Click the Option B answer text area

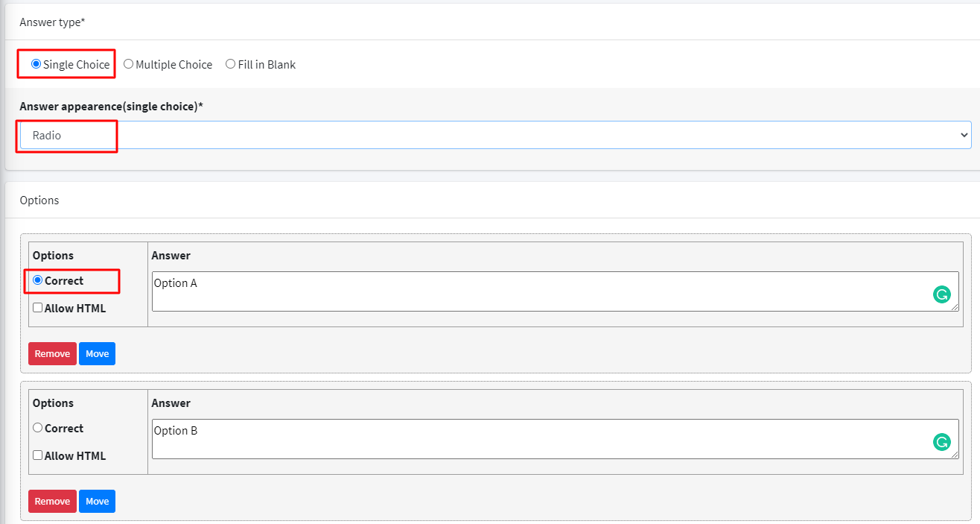tap(555, 439)
